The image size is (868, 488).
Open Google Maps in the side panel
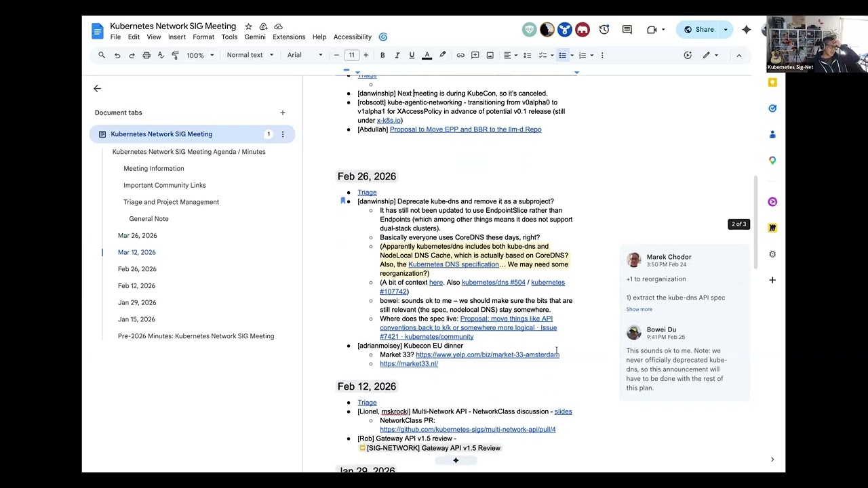click(772, 160)
